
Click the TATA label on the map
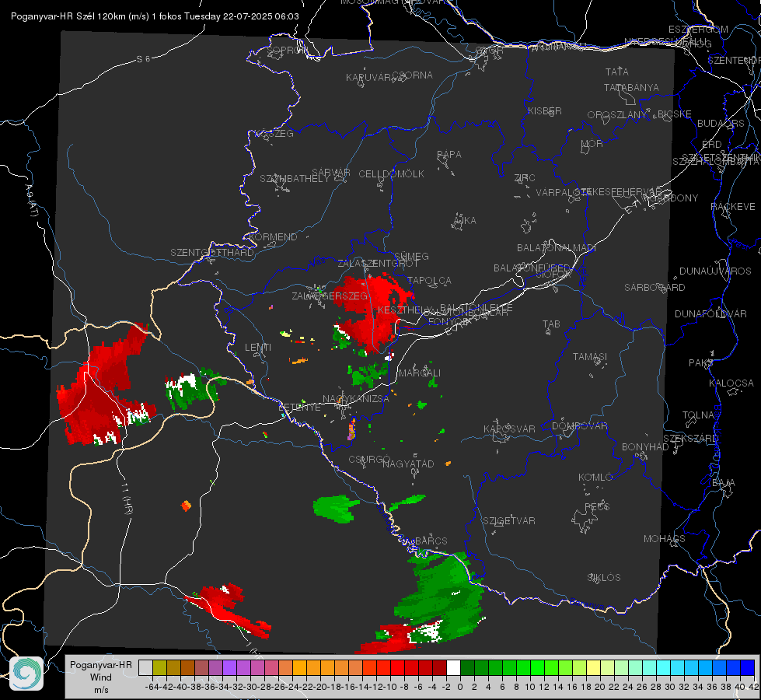tap(617, 72)
